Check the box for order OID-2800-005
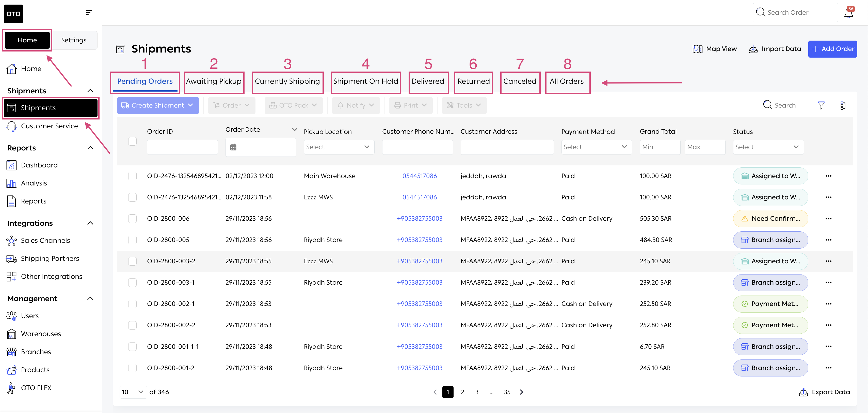This screenshot has height=413, width=868. (x=132, y=240)
